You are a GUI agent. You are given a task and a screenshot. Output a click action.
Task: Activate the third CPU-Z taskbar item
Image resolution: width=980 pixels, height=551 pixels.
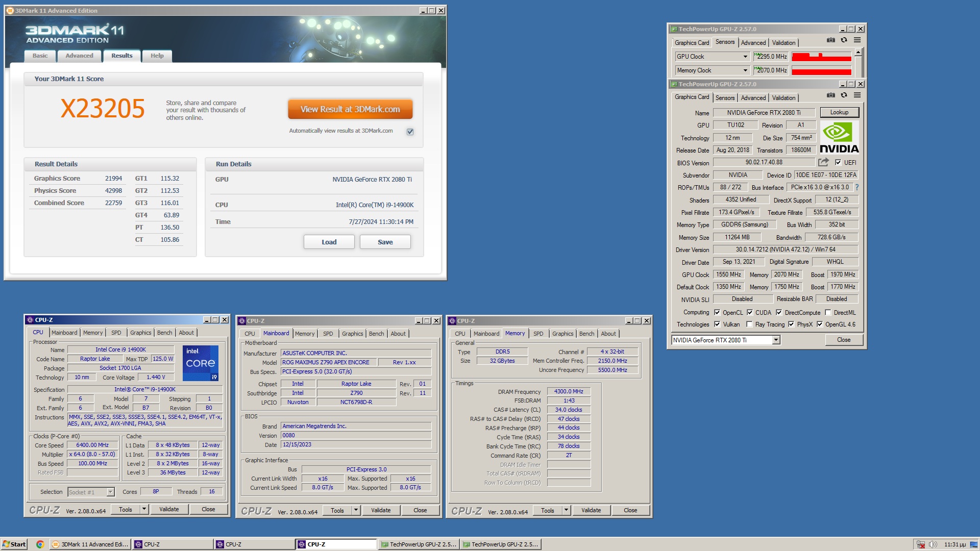click(x=336, y=544)
